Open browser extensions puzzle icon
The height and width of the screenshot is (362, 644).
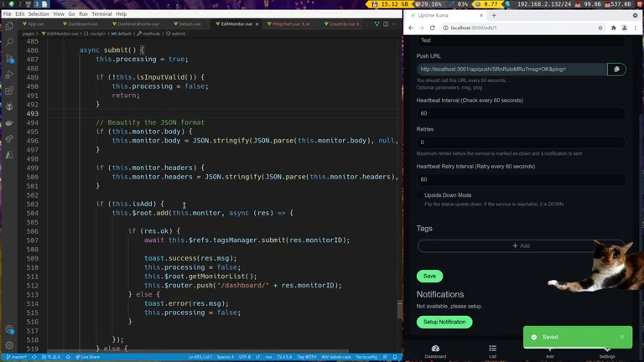(614, 28)
